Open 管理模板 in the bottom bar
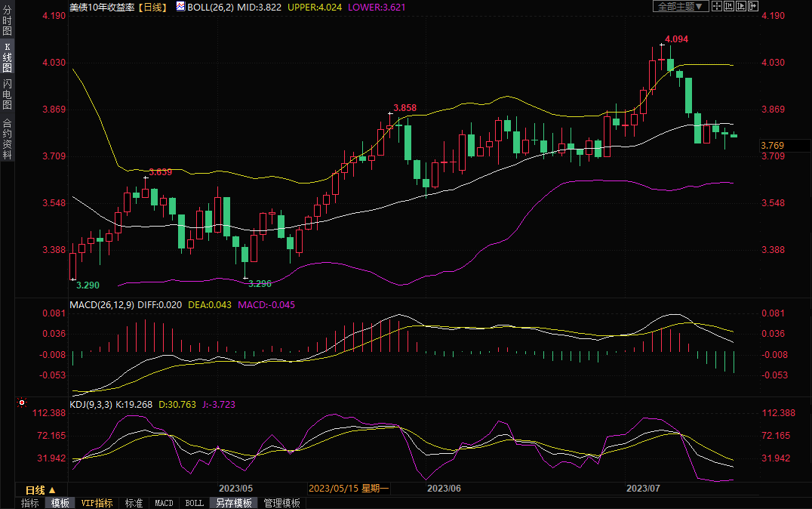This screenshot has height=509, width=812. coord(281,503)
